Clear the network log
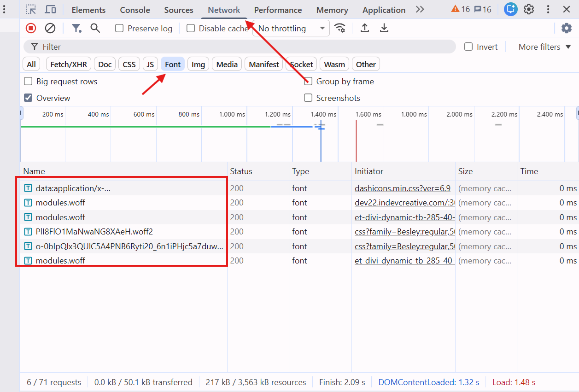Image resolution: width=579 pixels, height=392 pixels. [50, 29]
